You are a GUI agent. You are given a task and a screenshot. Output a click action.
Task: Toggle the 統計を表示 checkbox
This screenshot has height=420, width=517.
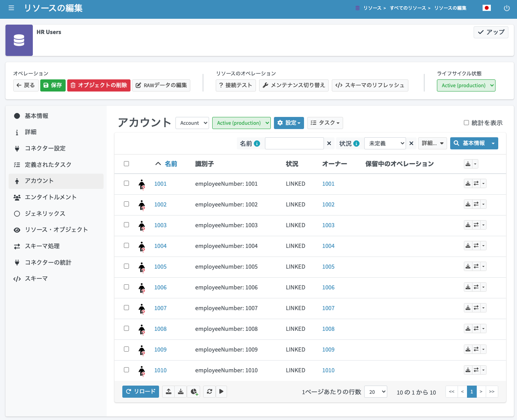(466, 123)
